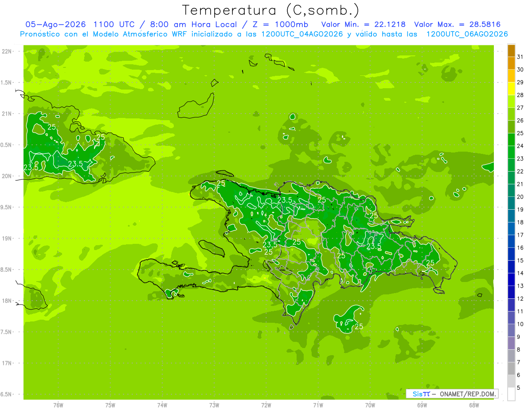The height and width of the screenshot is (411, 532).
Task: Click the "31" colorbar scale label
Action: coord(520,57)
